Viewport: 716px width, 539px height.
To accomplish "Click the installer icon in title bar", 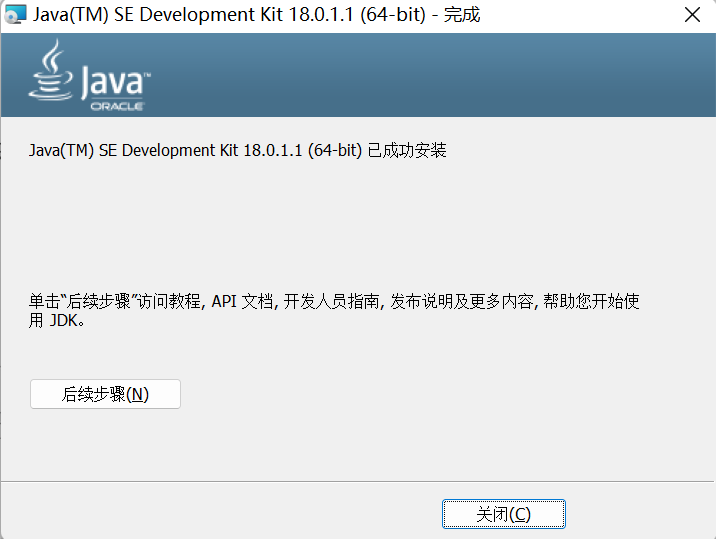I will [x=15, y=15].
